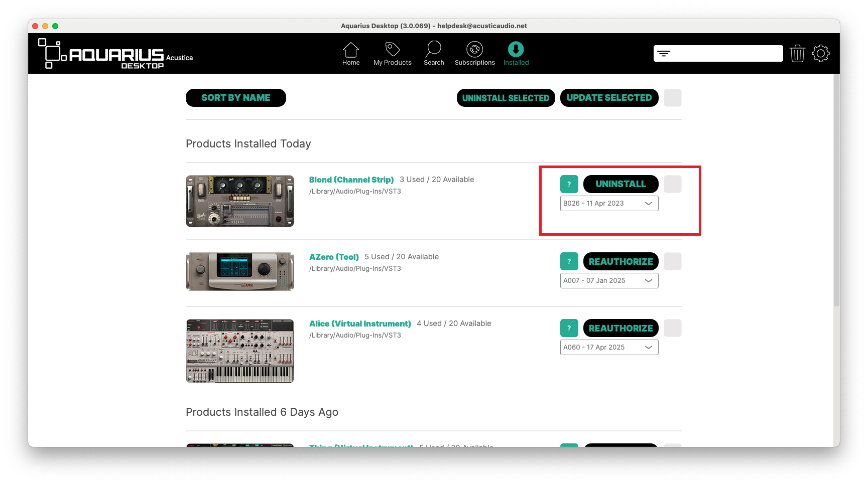Click Update Selected button
Viewport: 868px width, 484px height.
pyautogui.click(x=609, y=98)
